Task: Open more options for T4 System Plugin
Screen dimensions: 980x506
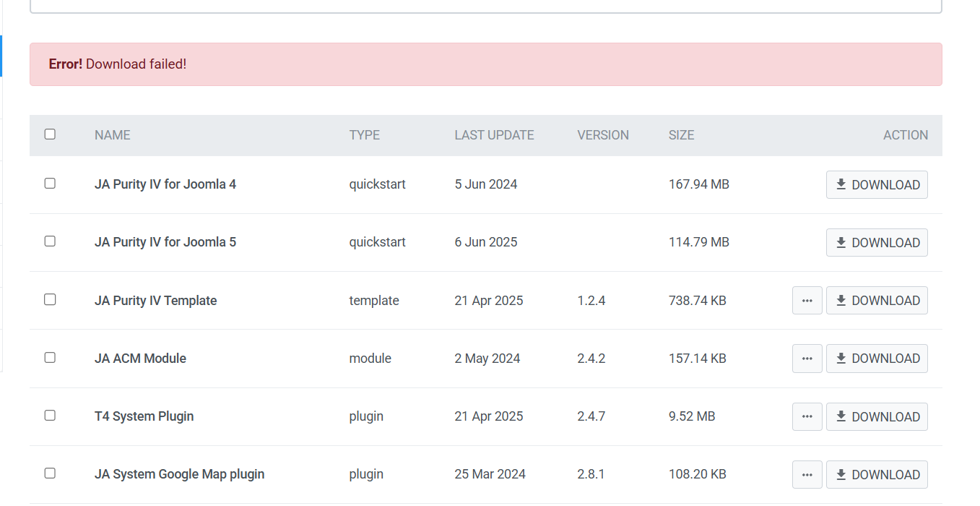Action: coord(807,416)
